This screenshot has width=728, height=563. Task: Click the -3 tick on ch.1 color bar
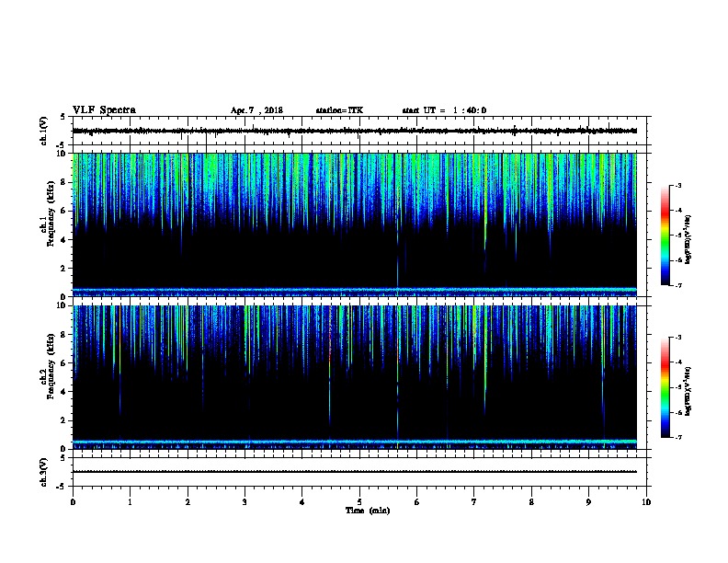coord(677,185)
